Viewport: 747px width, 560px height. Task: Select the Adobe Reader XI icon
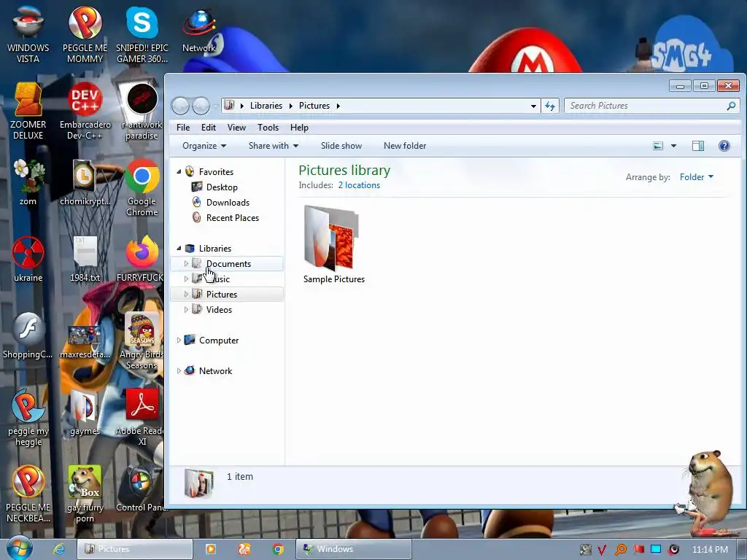click(141, 418)
